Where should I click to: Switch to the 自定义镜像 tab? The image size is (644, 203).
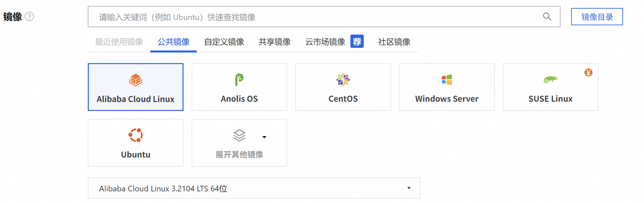(x=224, y=42)
